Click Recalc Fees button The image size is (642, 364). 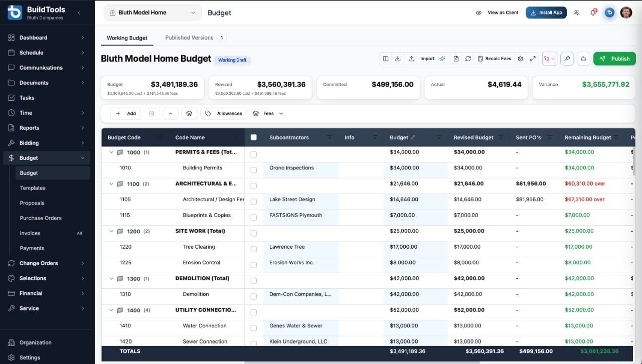pos(494,59)
